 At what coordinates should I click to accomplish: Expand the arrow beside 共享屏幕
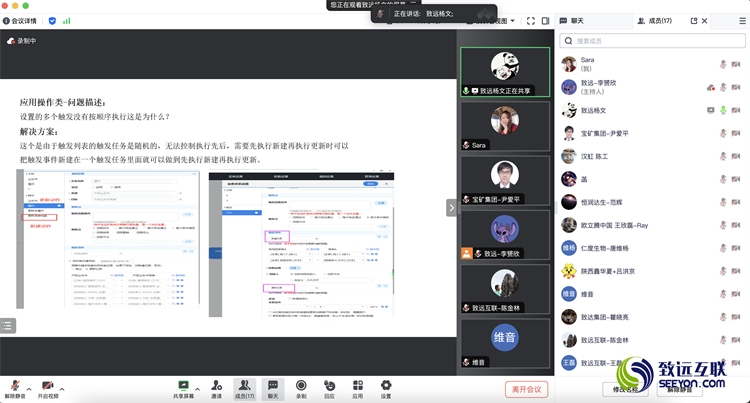click(199, 384)
